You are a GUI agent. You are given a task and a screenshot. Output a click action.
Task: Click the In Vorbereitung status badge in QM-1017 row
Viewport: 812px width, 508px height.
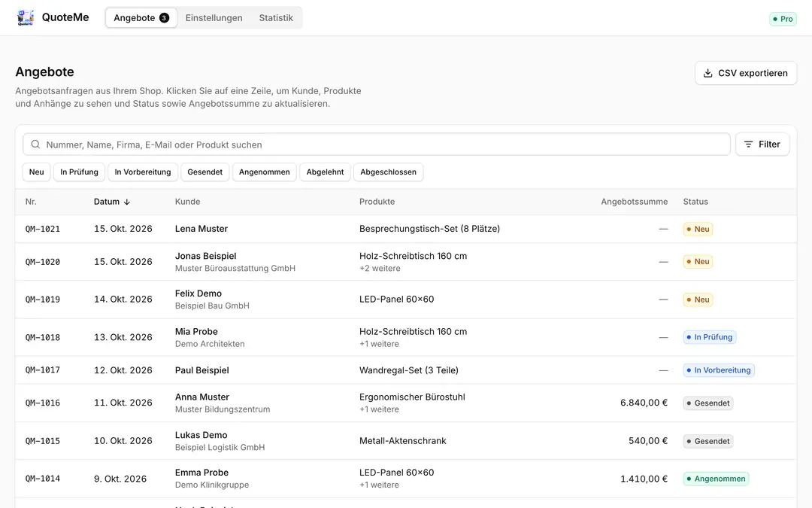pos(719,370)
